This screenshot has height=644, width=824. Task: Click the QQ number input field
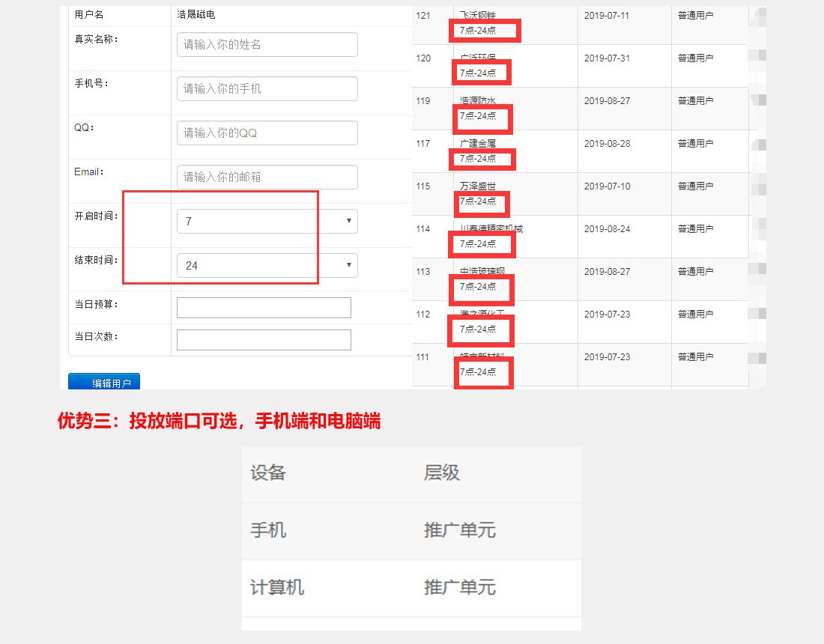tap(267, 133)
